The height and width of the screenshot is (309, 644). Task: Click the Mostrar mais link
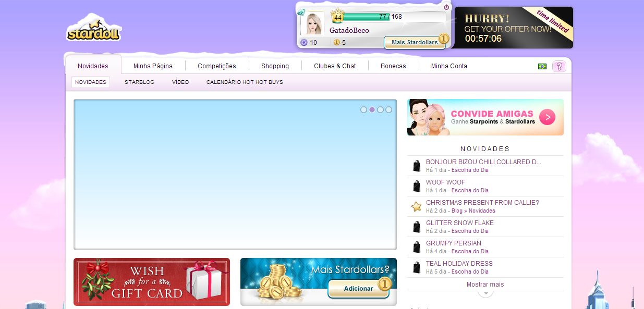pyautogui.click(x=485, y=285)
